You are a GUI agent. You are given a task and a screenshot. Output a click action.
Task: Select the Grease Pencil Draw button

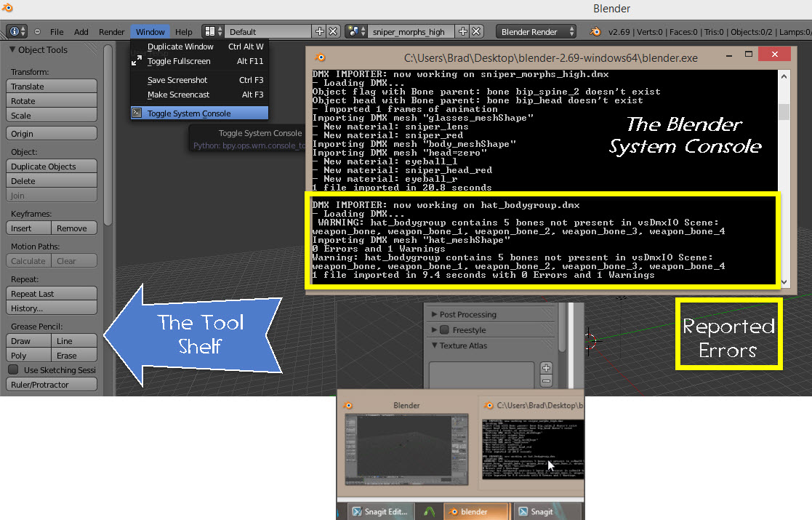(28, 341)
